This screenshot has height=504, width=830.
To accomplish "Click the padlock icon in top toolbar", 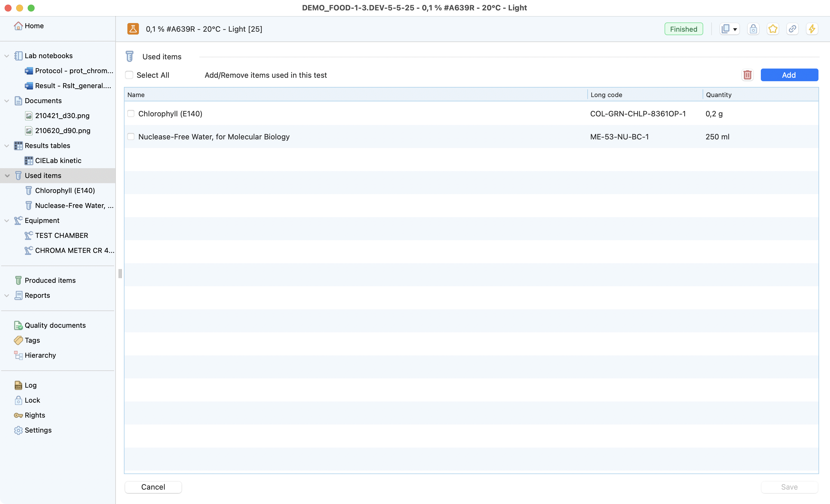I will (753, 29).
